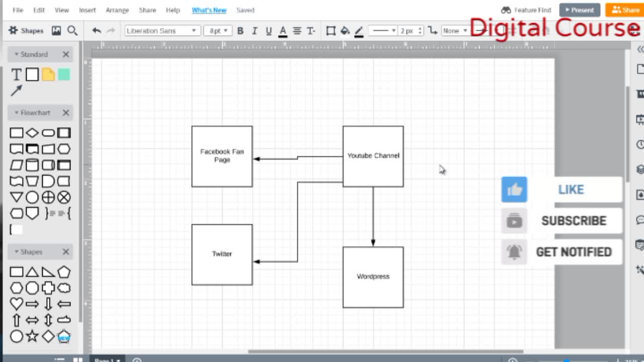Select the green colored box shape
The image size is (644, 362).
[64, 75]
